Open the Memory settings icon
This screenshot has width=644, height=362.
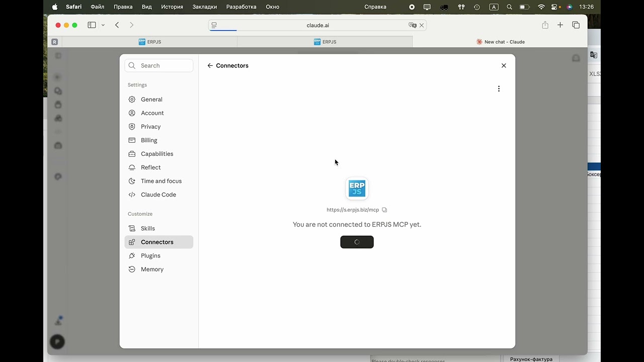(x=132, y=269)
